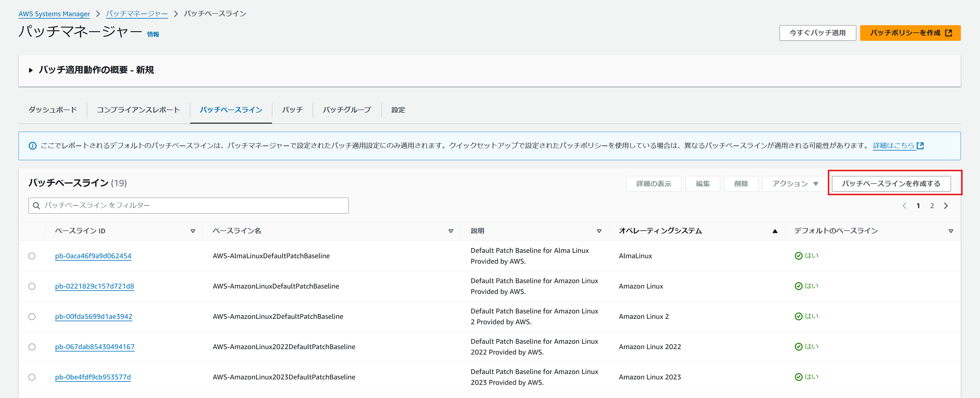Viewport: 980px width, 398px height.
Task: Open the コンプライアンスレポート tab
Action: pyautogui.click(x=138, y=110)
